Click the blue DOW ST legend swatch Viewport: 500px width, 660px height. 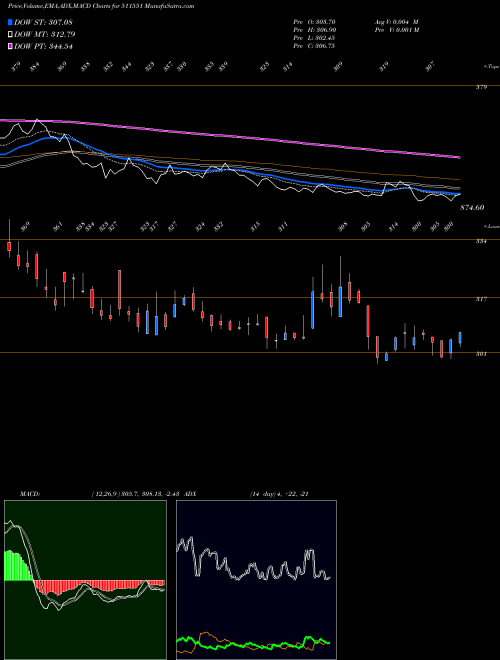click(10, 22)
